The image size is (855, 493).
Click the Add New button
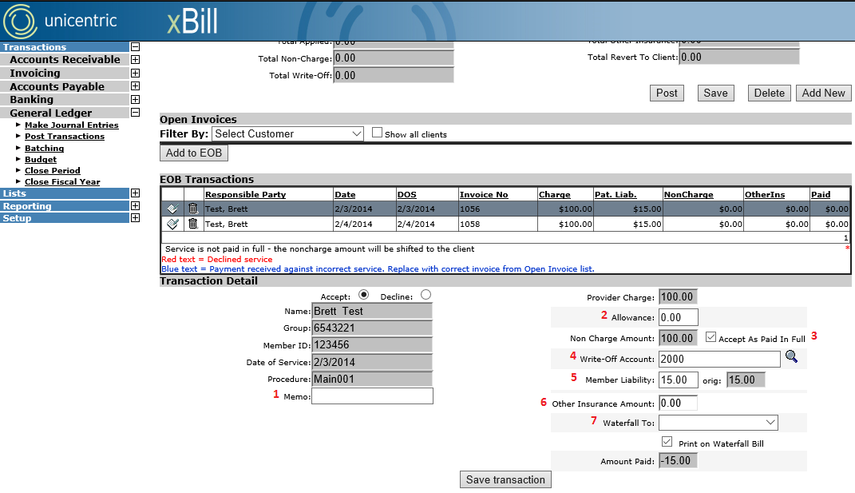(x=823, y=93)
